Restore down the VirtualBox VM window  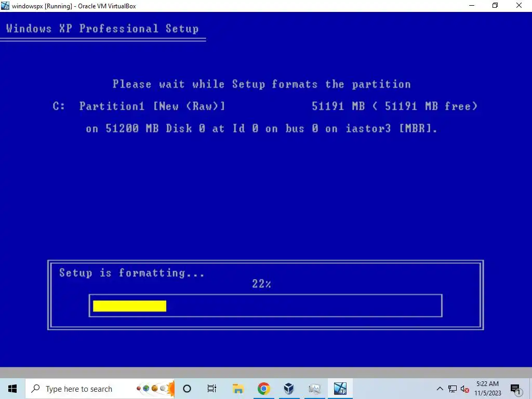pos(495,5)
